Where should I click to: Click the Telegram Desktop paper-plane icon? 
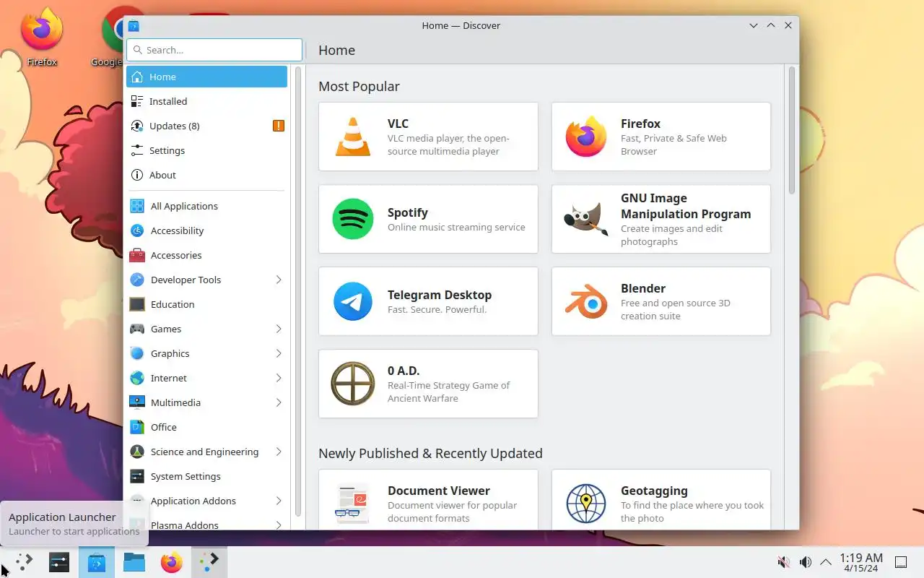pos(353,301)
